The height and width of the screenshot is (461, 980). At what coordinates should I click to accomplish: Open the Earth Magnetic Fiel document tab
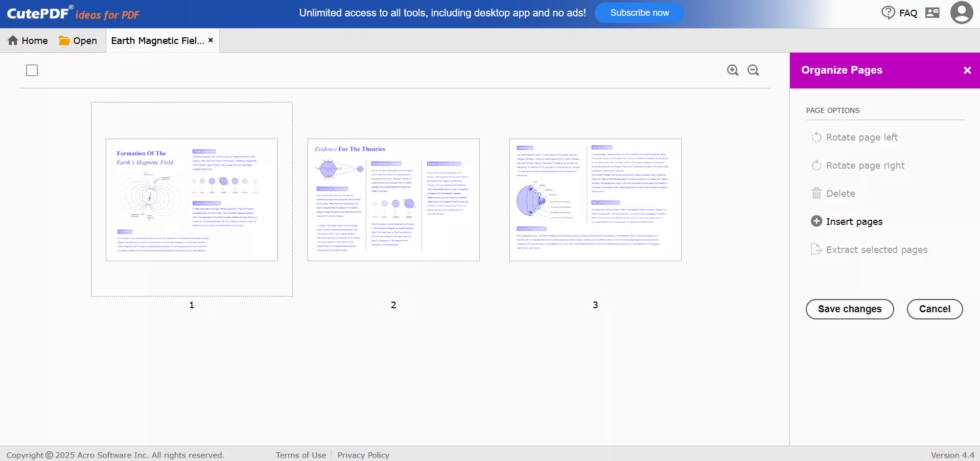[x=156, y=40]
